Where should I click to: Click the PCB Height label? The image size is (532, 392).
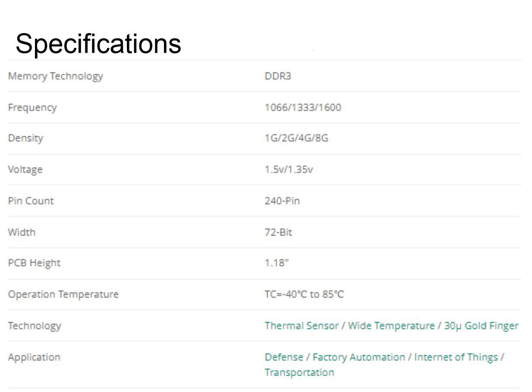pyautogui.click(x=34, y=263)
